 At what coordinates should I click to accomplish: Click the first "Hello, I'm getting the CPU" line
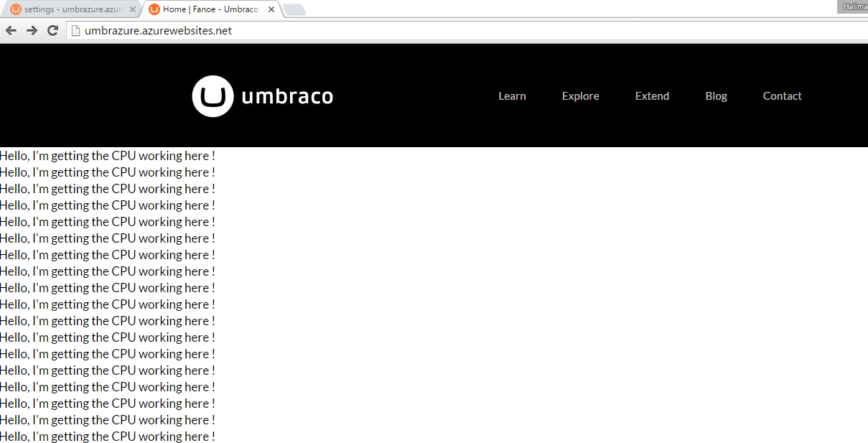pos(107,156)
